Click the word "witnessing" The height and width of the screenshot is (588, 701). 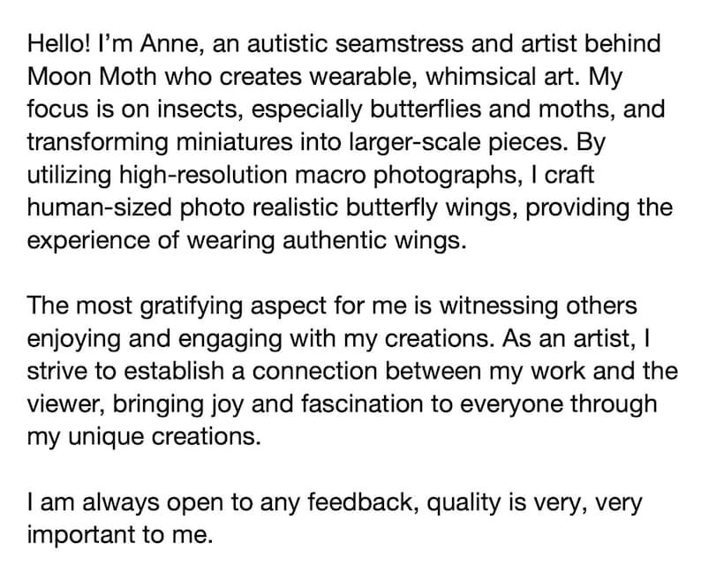click(x=499, y=305)
